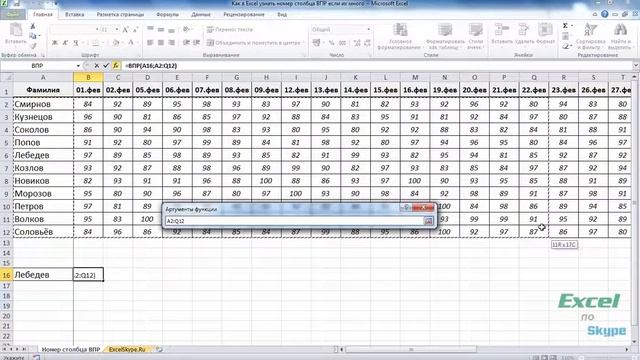Cancel formula entry with X button
Screen dimensions: 640x360
point(96,65)
